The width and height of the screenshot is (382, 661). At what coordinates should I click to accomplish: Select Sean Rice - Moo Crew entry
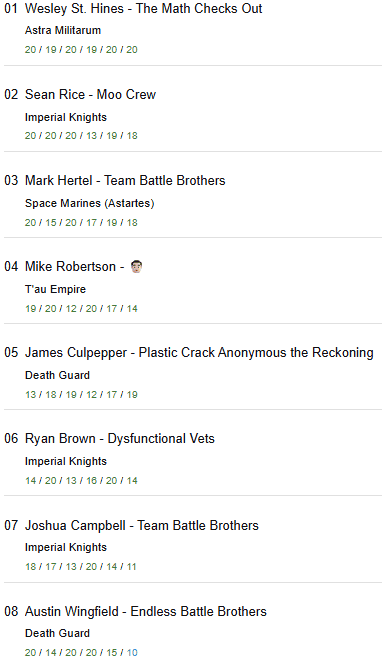[90, 94]
